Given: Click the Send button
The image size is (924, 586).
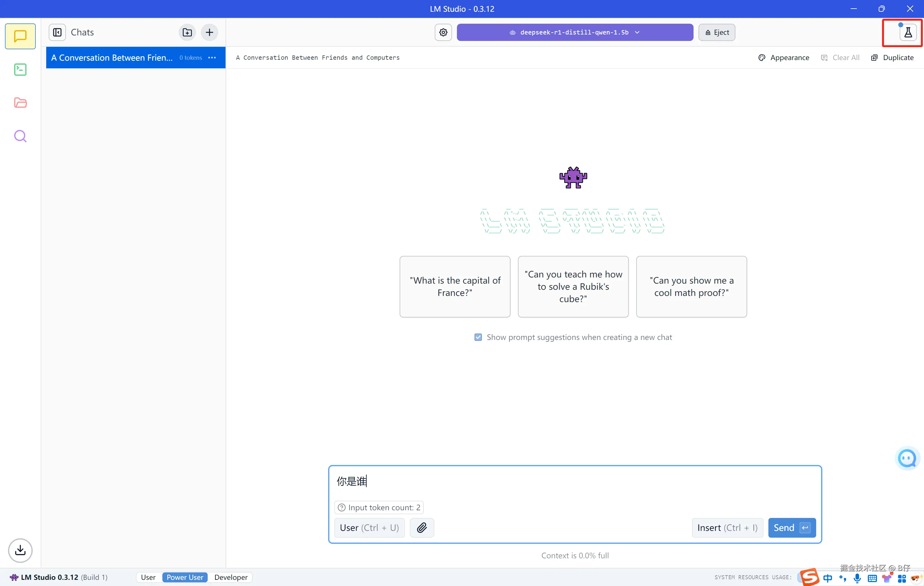Looking at the screenshot, I should (x=791, y=528).
